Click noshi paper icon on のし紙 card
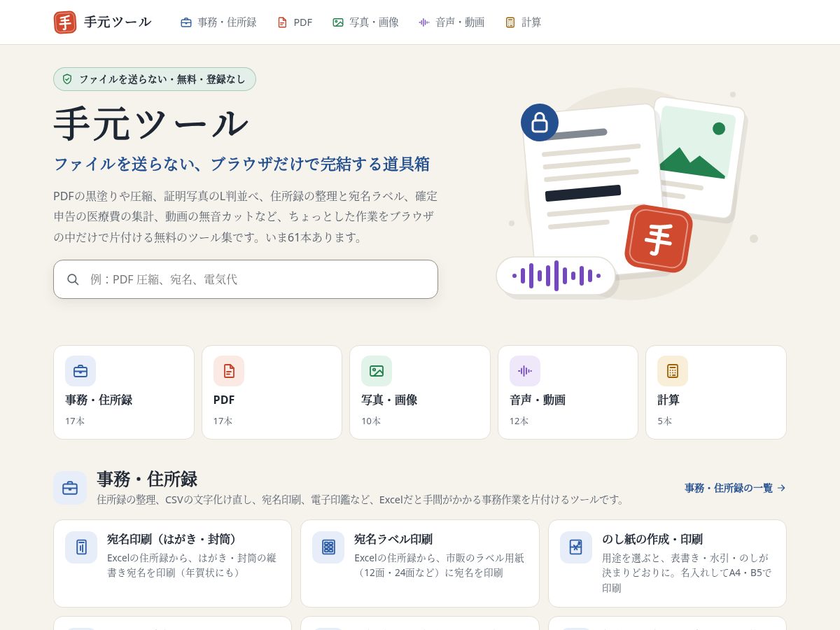 point(576,547)
